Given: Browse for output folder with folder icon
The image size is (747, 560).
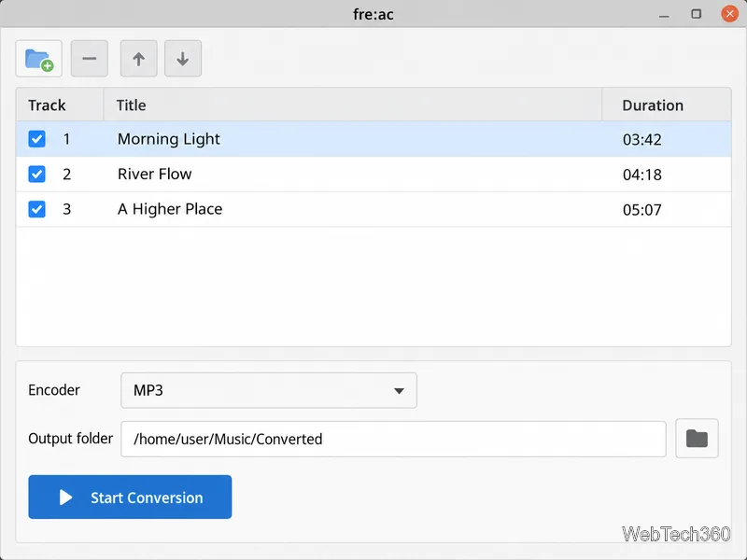Looking at the screenshot, I should coord(697,439).
